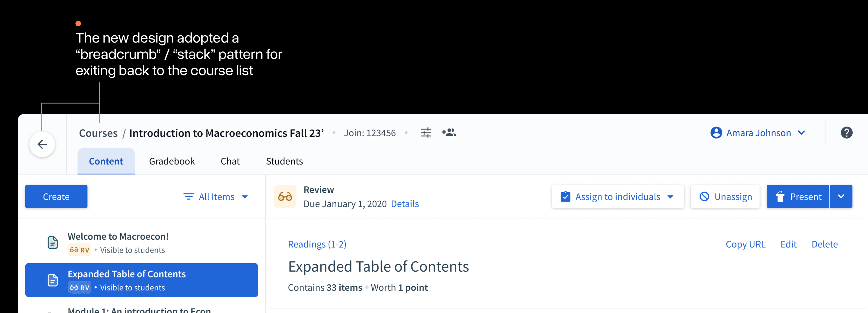Viewport: 868px width, 313px height.
Task: Open the Readings (1-2) link
Action: click(317, 244)
